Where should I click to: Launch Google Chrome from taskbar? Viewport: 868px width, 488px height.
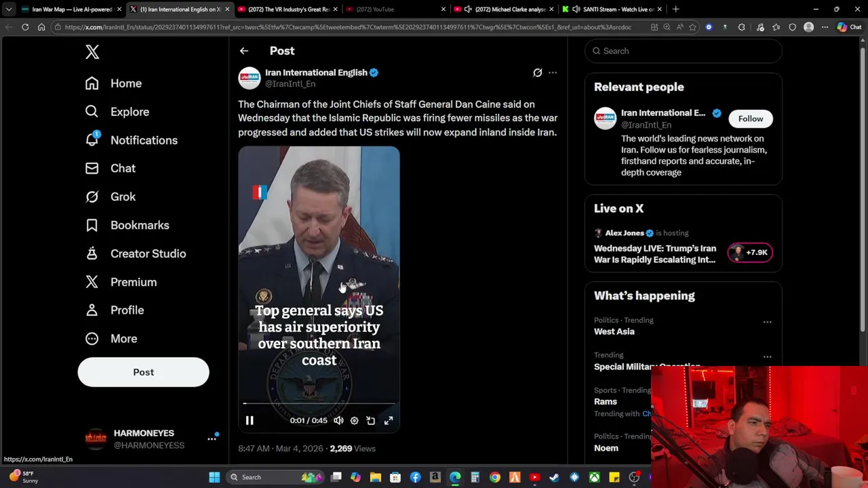click(x=495, y=477)
